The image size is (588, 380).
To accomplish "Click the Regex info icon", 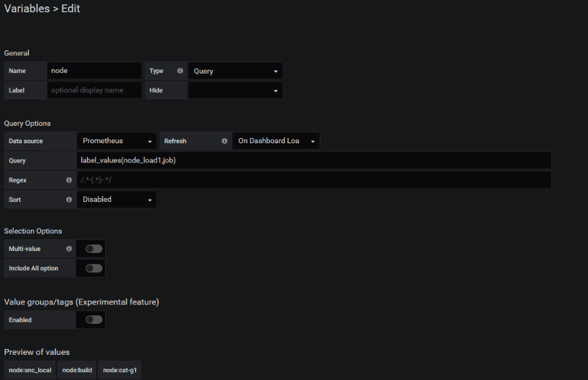I will point(69,180).
